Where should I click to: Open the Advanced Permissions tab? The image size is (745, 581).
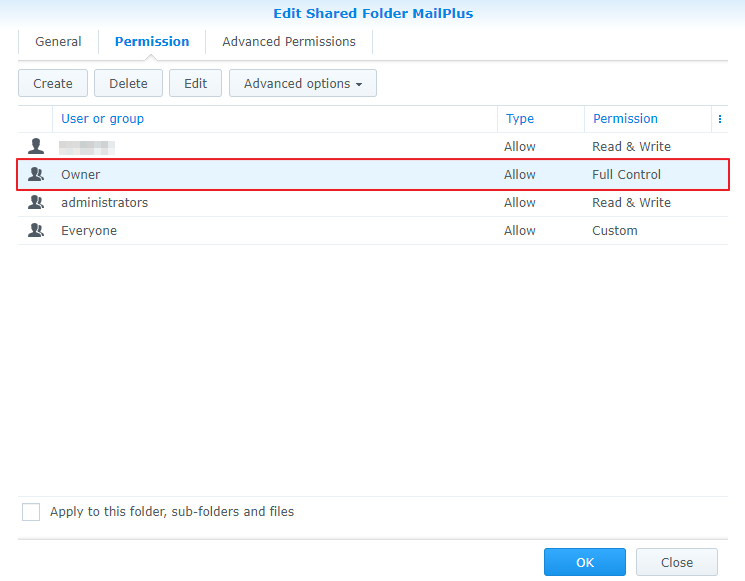click(289, 42)
